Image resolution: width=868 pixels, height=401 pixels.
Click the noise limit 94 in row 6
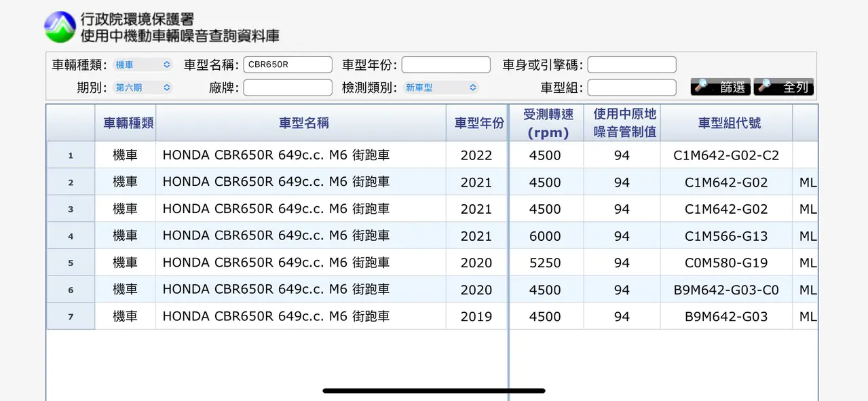coord(622,290)
